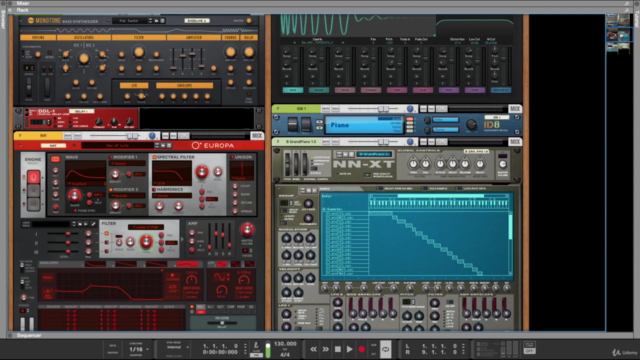Image resolution: width=640 pixels, height=360 pixels.
Task: Toggle Monotone Retrig button
Action: [x=49, y=53]
